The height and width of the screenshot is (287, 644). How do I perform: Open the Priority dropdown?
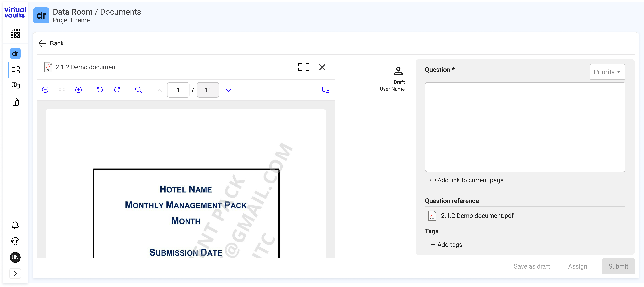pos(607,72)
